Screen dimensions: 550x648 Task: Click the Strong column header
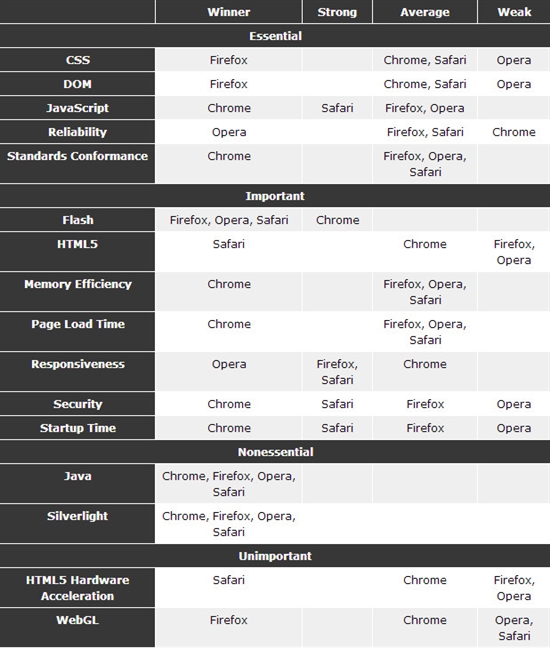pyautogui.click(x=337, y=12)
